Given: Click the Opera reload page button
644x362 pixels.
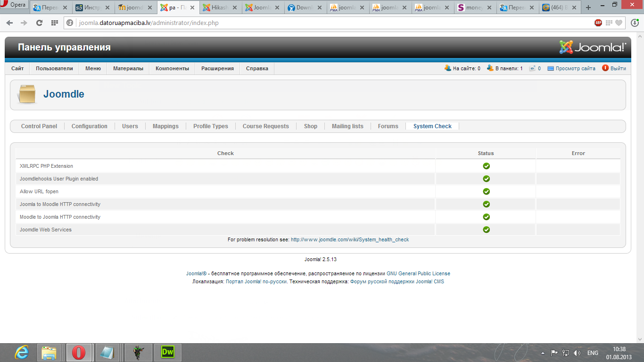Looking at the screenshot, I should coord(39,23).
